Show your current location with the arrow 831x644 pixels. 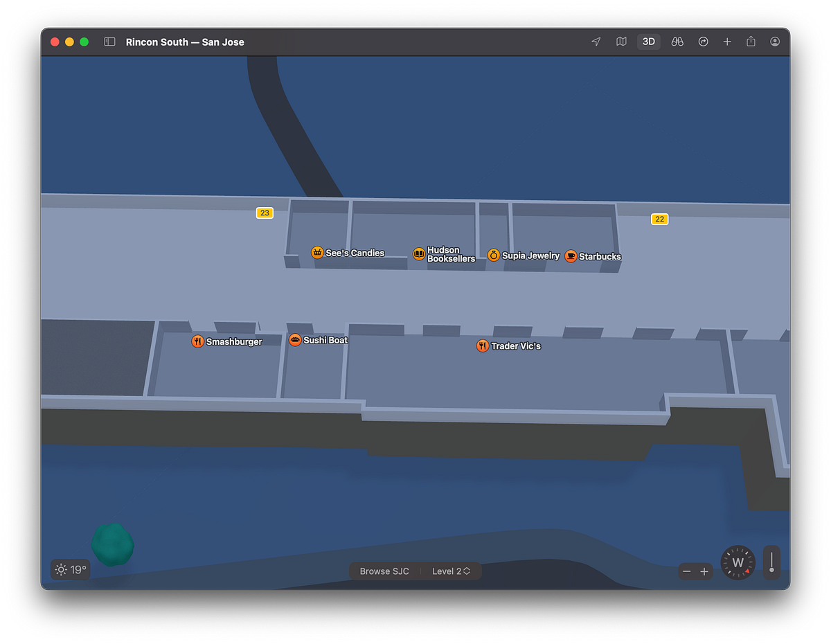596,42
